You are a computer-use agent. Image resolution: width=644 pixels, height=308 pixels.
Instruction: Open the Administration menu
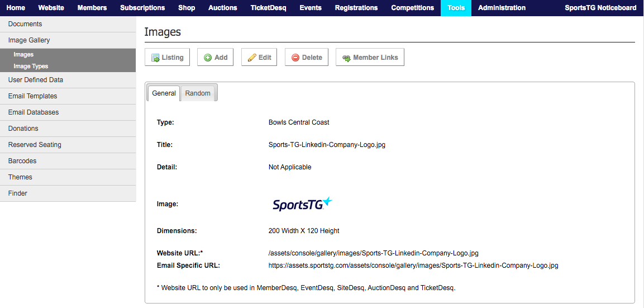(502, 8)
